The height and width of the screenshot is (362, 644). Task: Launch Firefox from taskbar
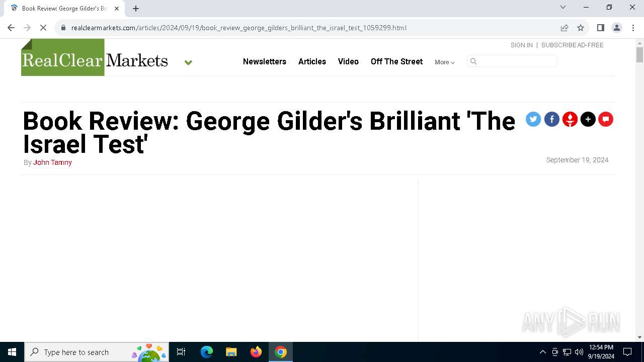(x=256, y=352)
